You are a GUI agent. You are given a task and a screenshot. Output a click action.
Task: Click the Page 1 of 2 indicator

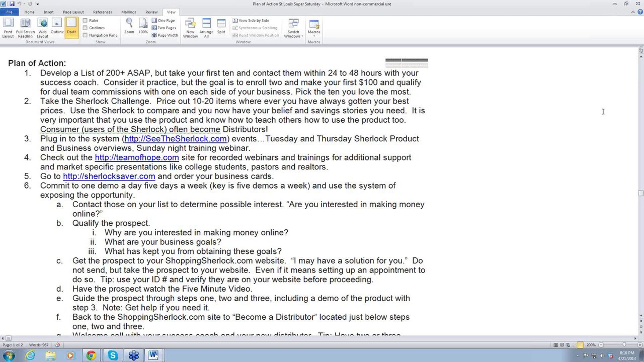click(x=13, y=345)
